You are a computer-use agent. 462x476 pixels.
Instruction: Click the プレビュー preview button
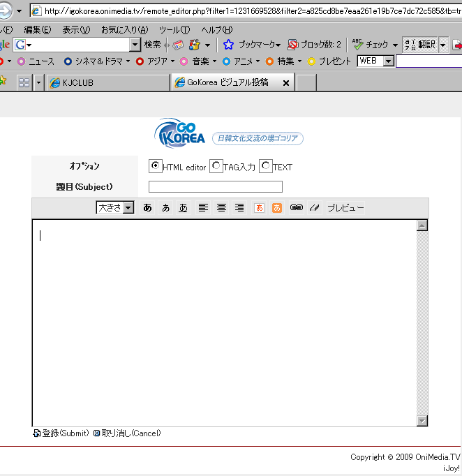[345, 208]
